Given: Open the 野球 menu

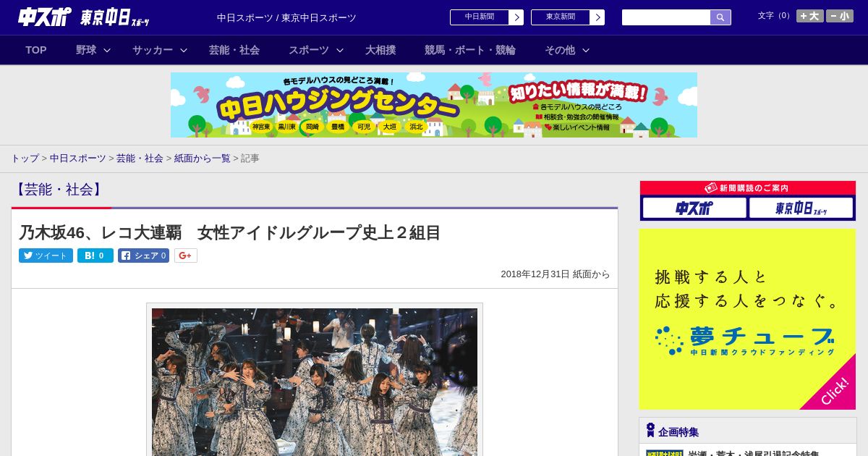Looking at the screenshot, I should coord(86,50).
